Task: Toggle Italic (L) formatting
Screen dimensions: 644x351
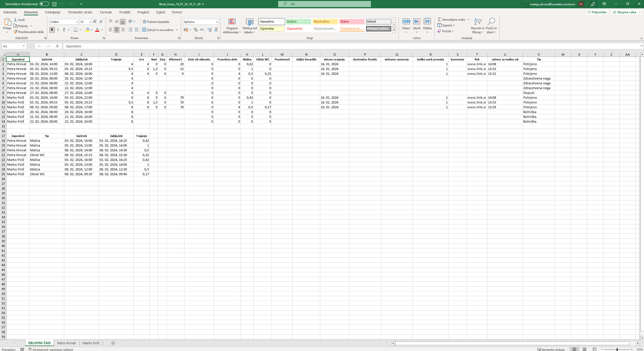Action: tap(58, 30)
